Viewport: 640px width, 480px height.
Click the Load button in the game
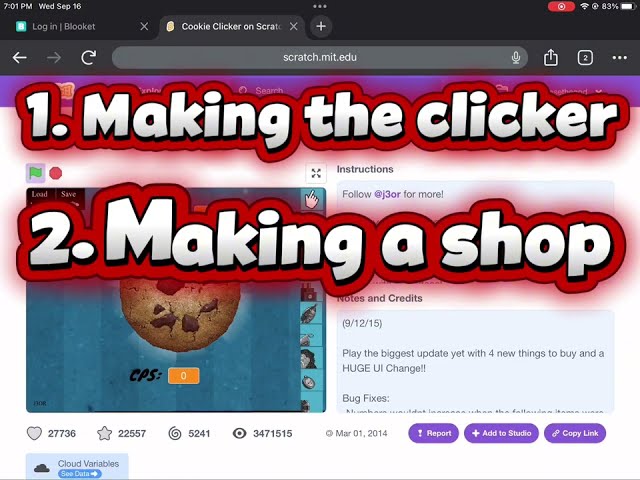tap(40, 194)
